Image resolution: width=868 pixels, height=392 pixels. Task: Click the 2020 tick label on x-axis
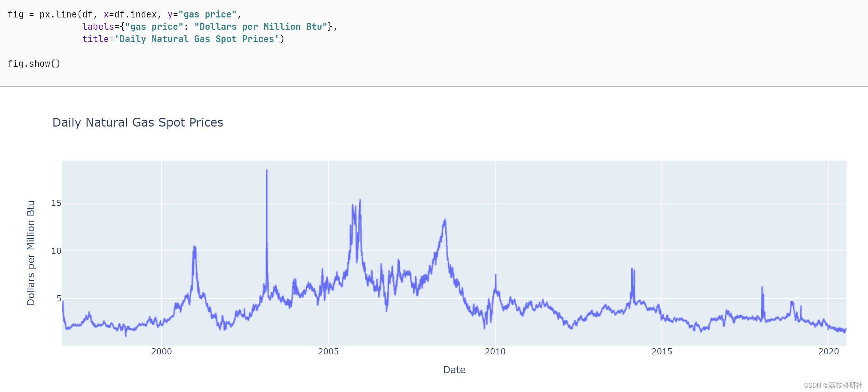828,351
